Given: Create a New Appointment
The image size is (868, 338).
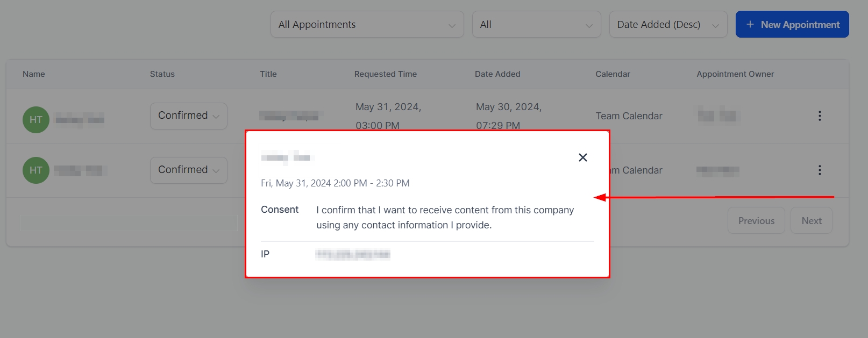Looking at the screenshot, I should pos(792,25).
